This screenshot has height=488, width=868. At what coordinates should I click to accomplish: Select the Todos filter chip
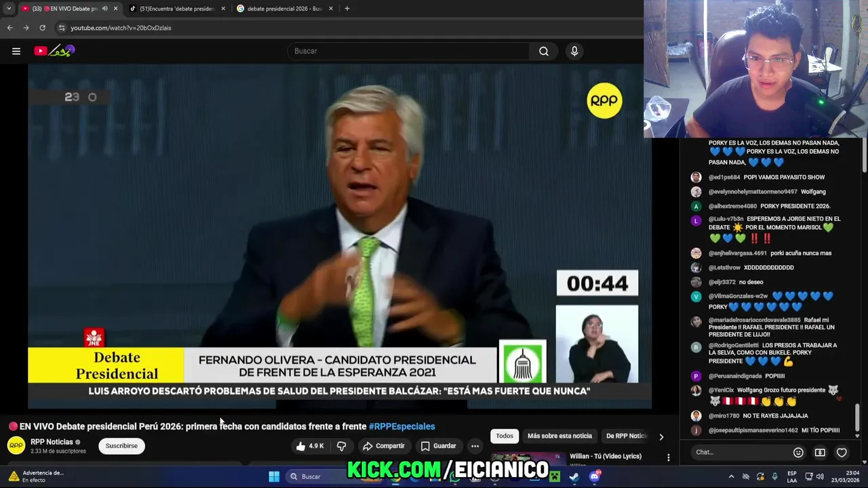[x=505, y=436]
